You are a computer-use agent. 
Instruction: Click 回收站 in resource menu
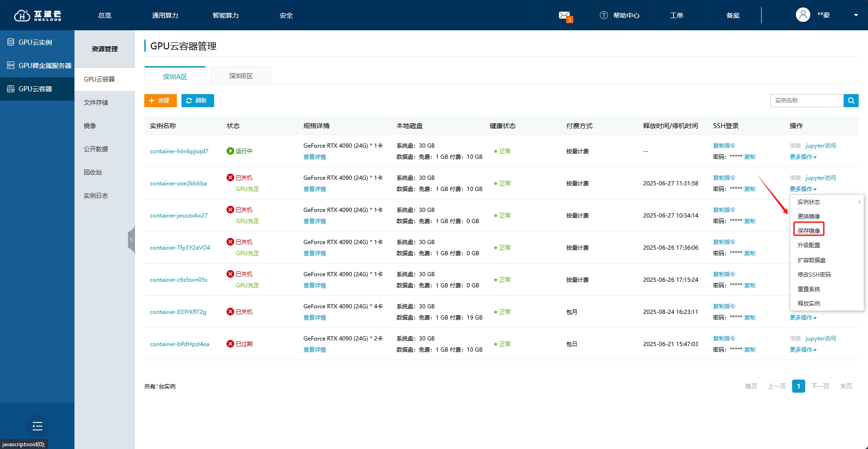tap(93, 172)
